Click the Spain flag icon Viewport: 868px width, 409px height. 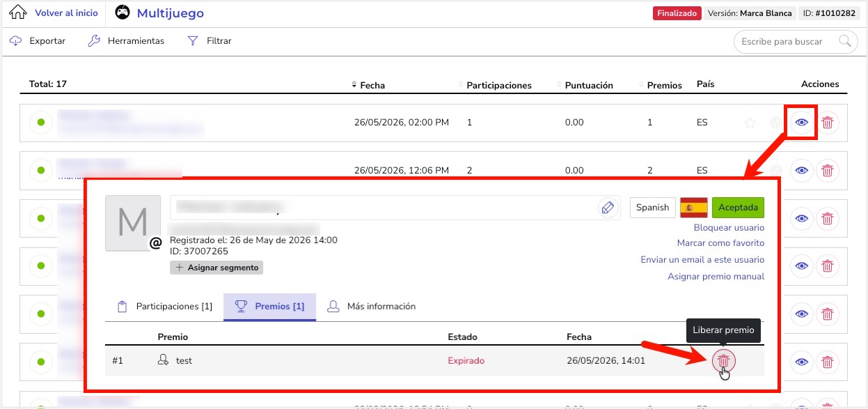click(x=693, y=208)
